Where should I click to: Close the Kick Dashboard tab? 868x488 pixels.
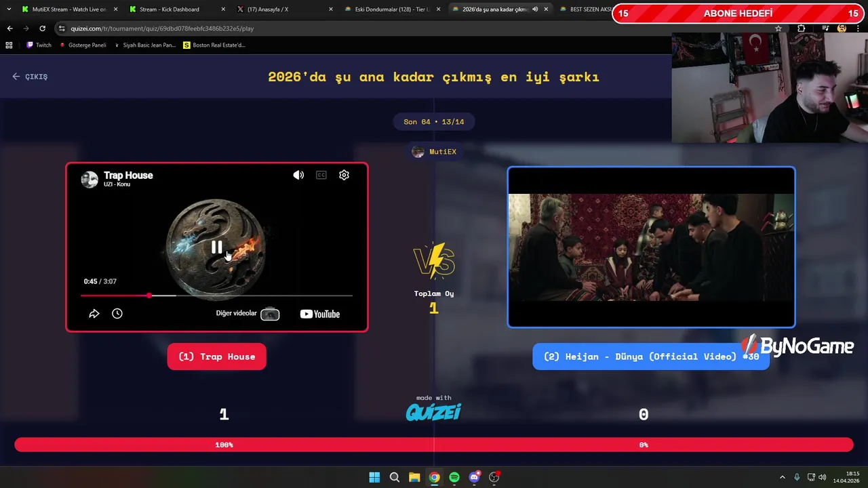223,9
